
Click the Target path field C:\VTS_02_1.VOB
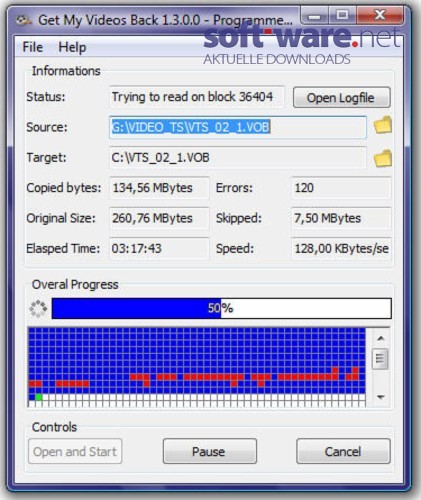[x=238, y=158]
